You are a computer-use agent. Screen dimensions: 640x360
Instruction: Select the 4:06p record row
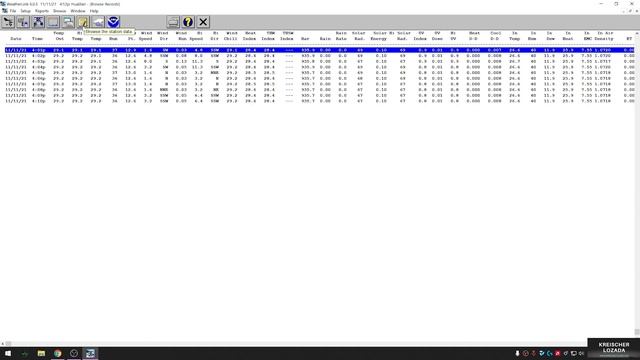coord(320,78)
